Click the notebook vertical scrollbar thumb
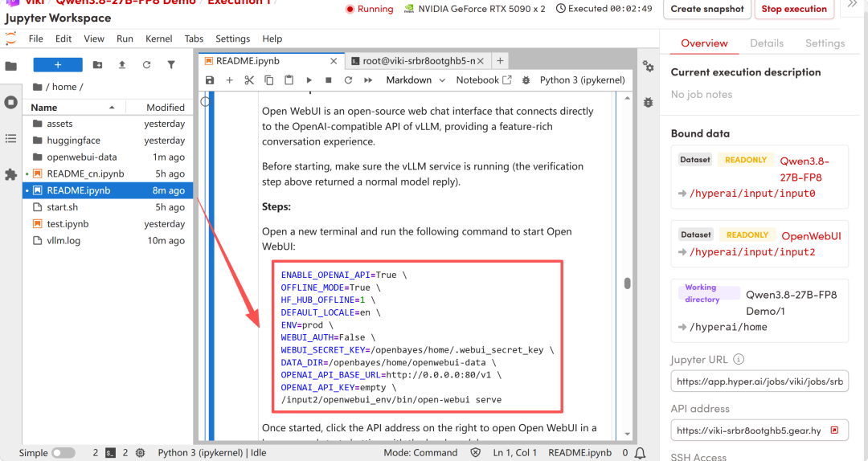 (627, 284)
